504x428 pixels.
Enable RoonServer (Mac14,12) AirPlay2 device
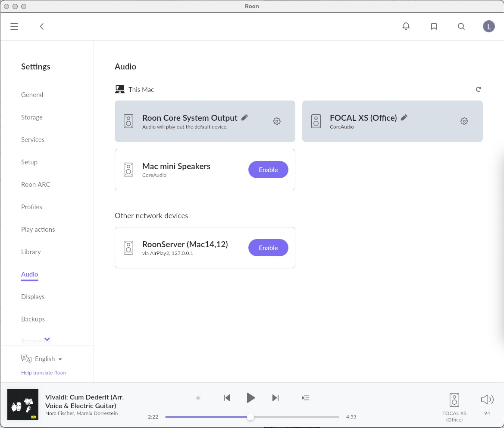pyautogui.click(x=268, y=248)
